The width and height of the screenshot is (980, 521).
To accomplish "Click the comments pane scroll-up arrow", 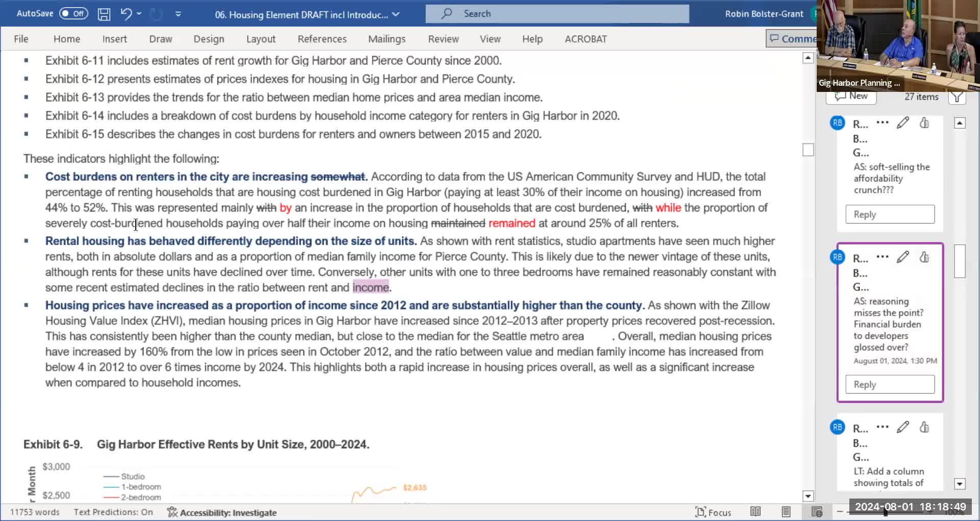I will 960,123.
